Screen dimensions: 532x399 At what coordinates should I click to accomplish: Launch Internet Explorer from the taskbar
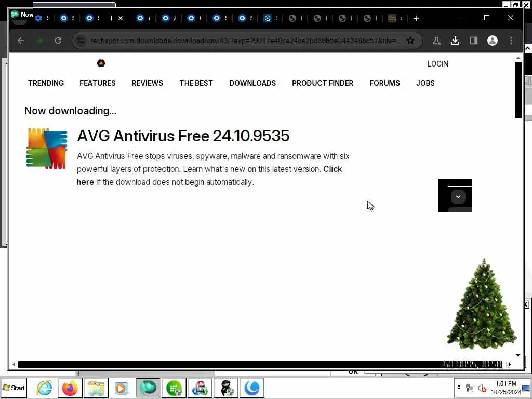coord(45,388)
